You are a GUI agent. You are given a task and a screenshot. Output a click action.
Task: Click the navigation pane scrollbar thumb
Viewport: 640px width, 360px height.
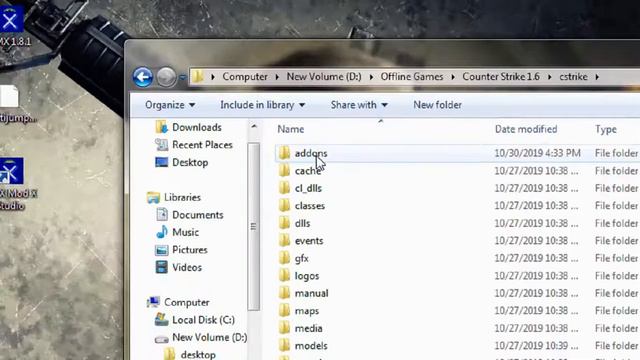coord(253,227)
